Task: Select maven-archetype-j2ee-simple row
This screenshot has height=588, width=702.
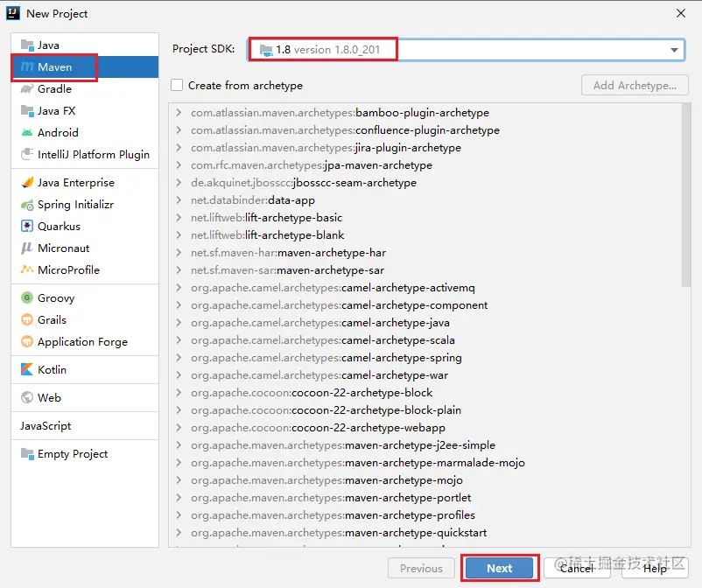Action: point(425,444)
